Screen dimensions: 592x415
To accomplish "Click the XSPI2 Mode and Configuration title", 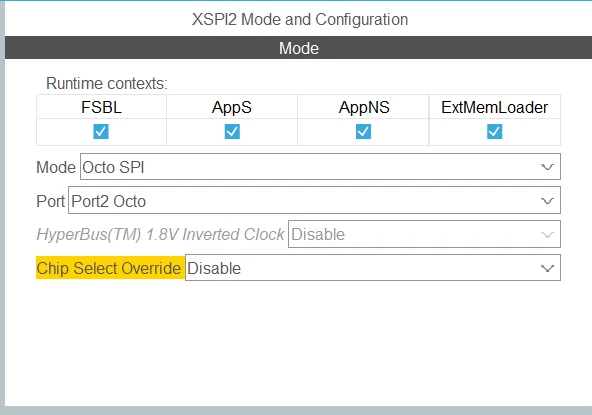I will tap(300, 19).
